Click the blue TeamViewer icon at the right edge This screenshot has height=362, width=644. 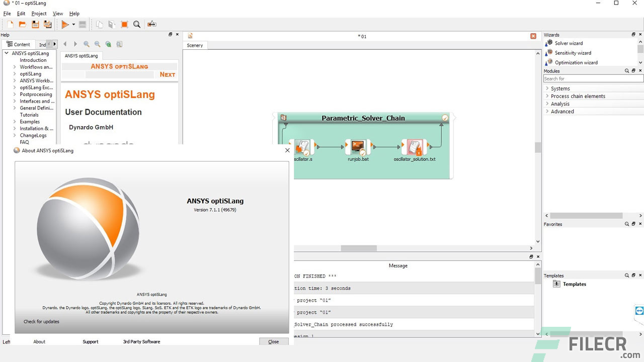click(x=639, y=311)
